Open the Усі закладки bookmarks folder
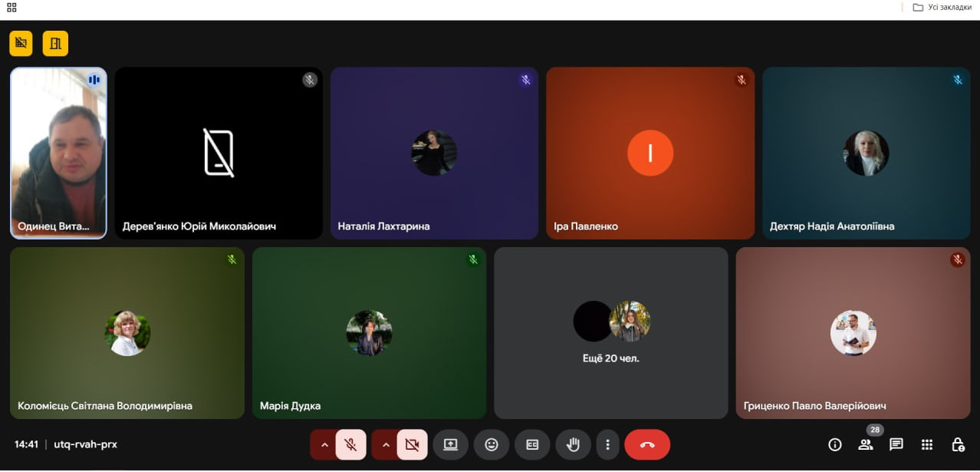 coord(941,7)
